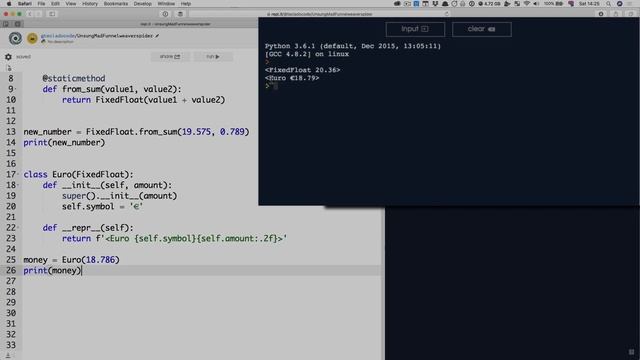Clear the console output
The image size is (640, 360).
(x=482, y=29)
